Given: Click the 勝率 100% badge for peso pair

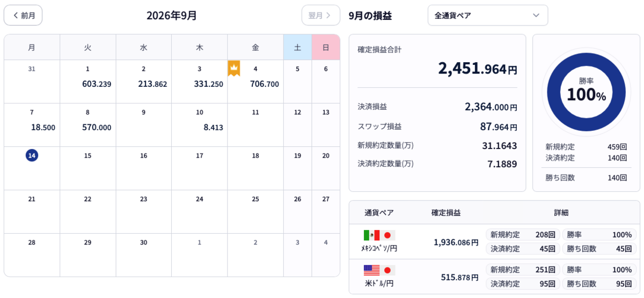Looking at the screenshot, I should 599,234.
